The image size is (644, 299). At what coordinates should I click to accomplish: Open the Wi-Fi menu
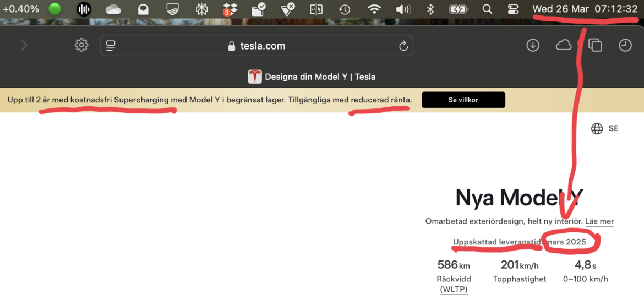(x=374, y=9)
